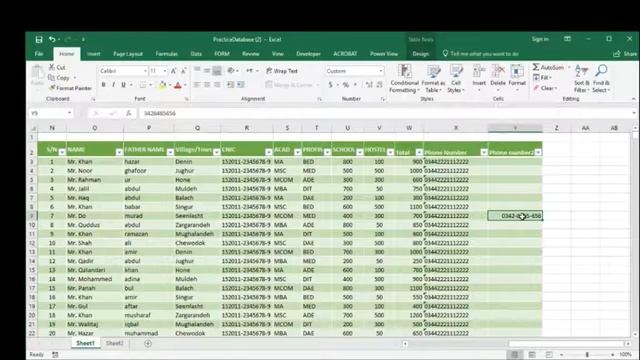The image size is (640, 360).
Task: Open the NAME column filter dropdown
Action: click(119, 152)
